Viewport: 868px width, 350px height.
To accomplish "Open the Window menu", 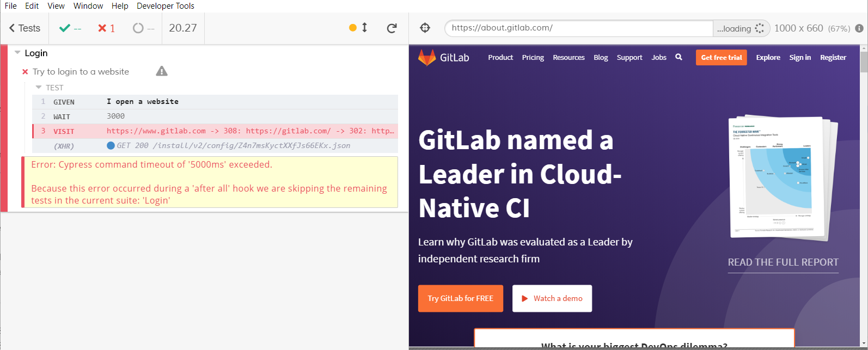I will (88, 6).
